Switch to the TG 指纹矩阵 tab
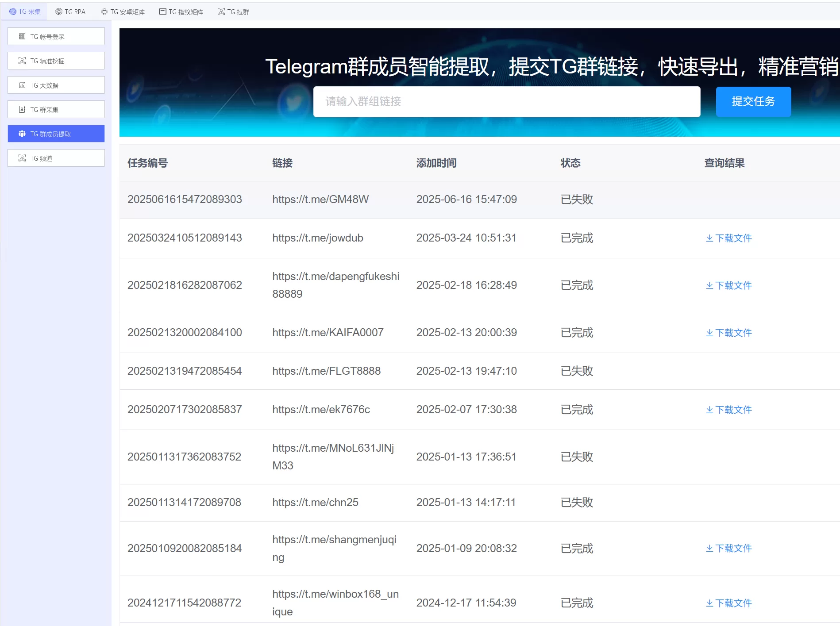This screenshot has width=840, height=626. coord(181,12)
